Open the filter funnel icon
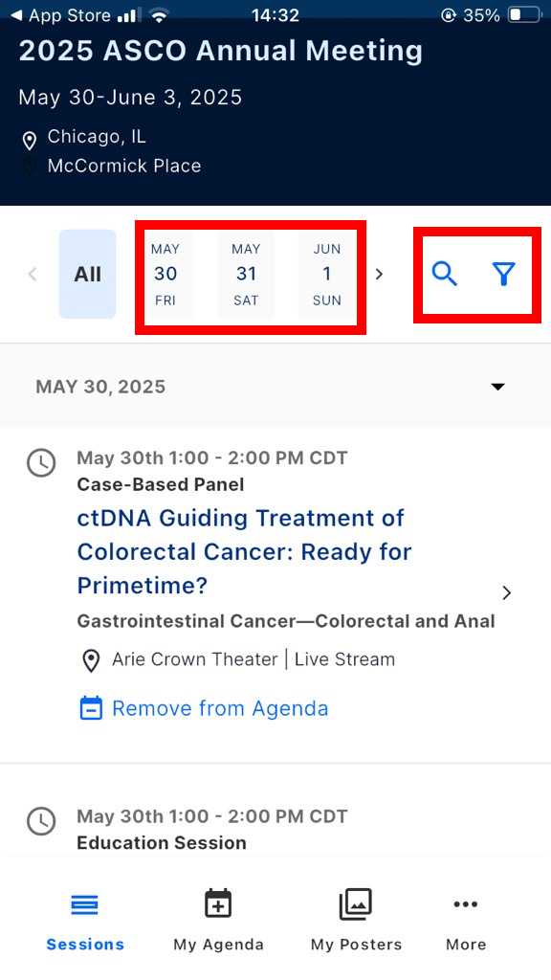This screenshot has width=551, height=980. click(504, 274)
